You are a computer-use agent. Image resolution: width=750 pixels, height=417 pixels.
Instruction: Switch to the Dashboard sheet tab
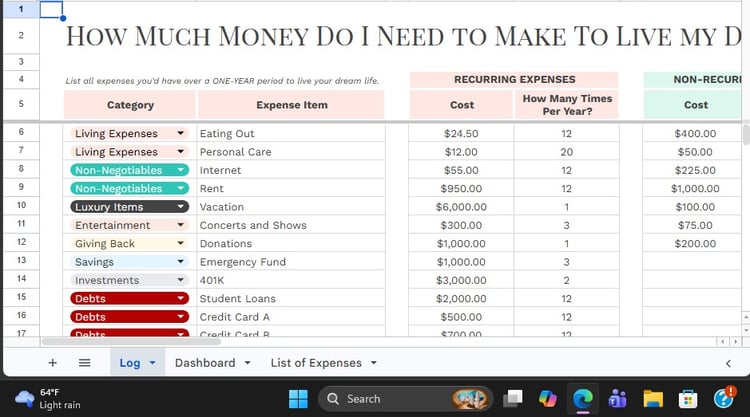click(205, 363)
